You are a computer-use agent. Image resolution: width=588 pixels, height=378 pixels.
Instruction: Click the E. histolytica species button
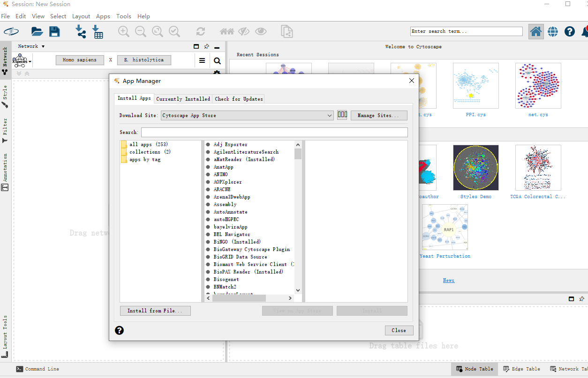[x=144, y=60]
